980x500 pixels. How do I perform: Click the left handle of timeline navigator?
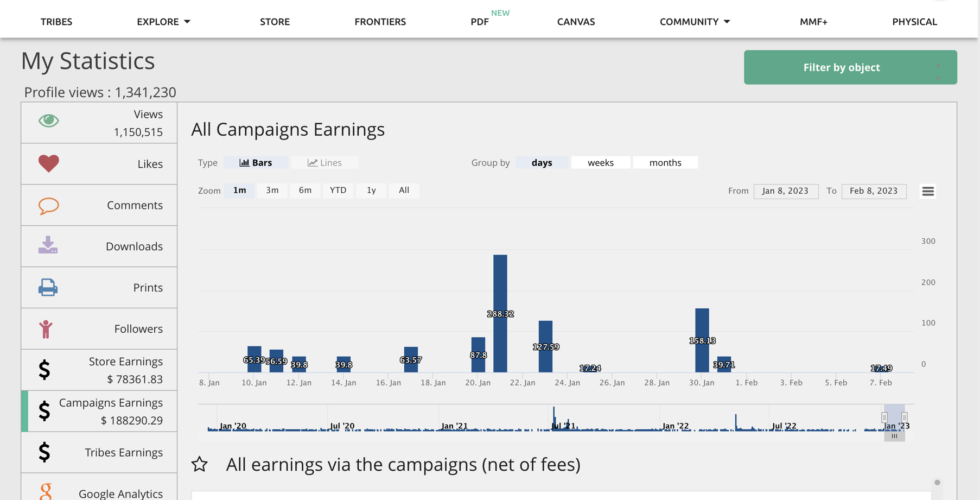point(884,417)
